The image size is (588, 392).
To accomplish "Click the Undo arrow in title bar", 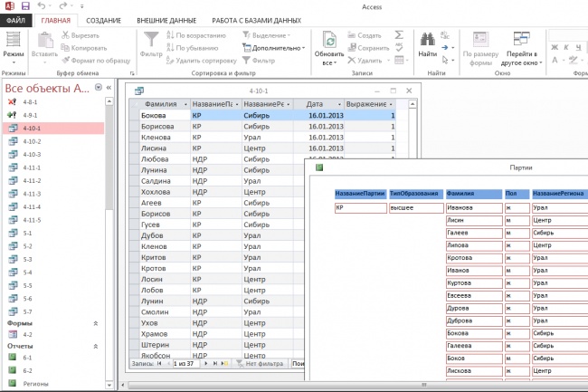I will coord(42,5).
